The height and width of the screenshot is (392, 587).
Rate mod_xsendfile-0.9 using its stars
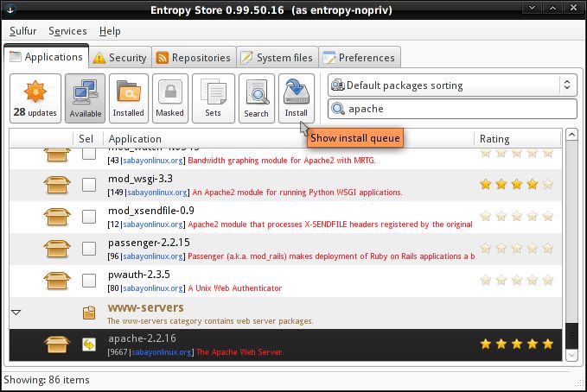coord(517,216)
